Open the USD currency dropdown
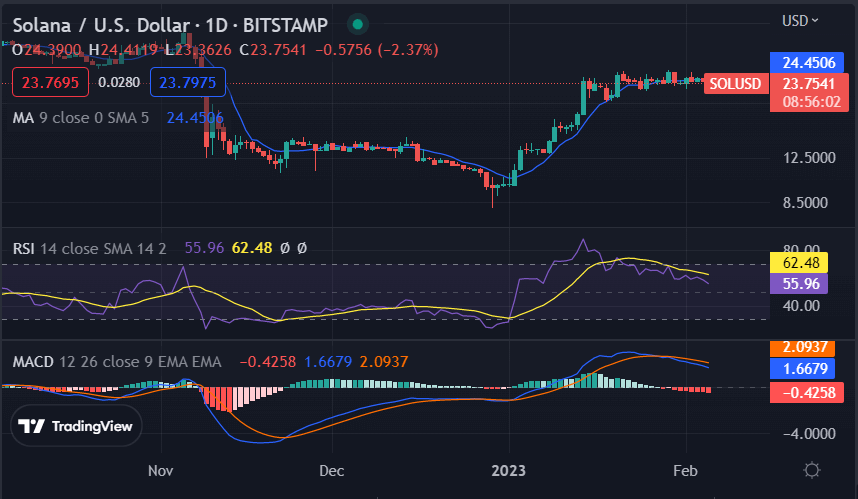The height and width of the screenshot is (499, 858). click(x=799, y=20)
